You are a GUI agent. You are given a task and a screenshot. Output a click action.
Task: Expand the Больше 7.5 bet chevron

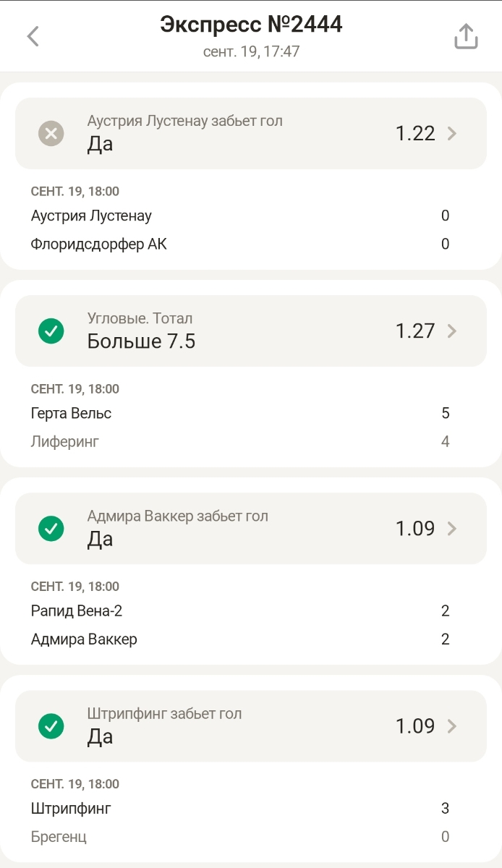452,331
